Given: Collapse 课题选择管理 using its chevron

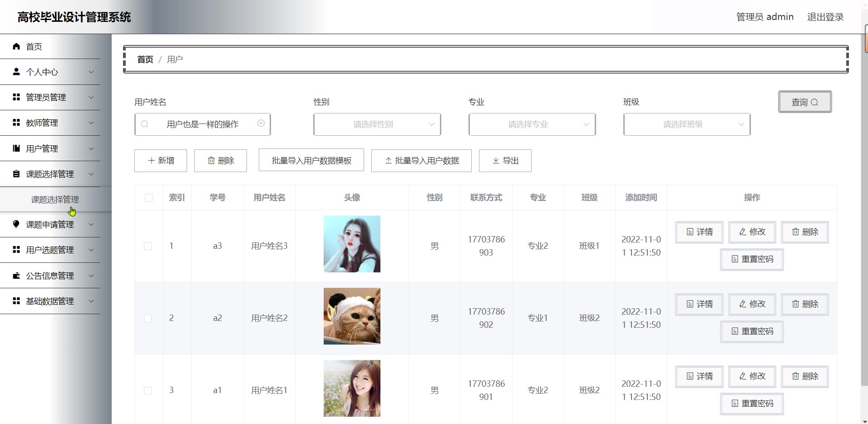Looking at the screenshot, I should (x=91, y=174).
